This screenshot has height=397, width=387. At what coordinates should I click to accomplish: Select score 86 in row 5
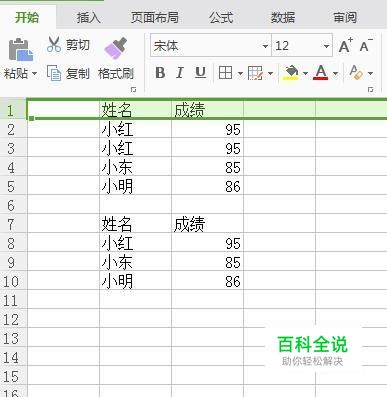(x=207, y=186)
